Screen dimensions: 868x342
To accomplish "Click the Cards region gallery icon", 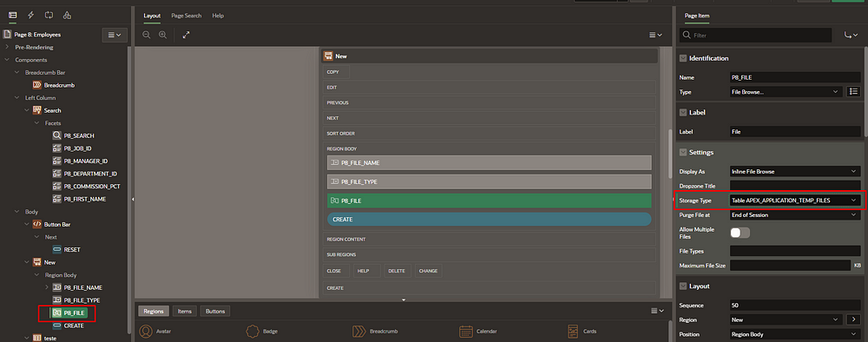I will [574, 332].
